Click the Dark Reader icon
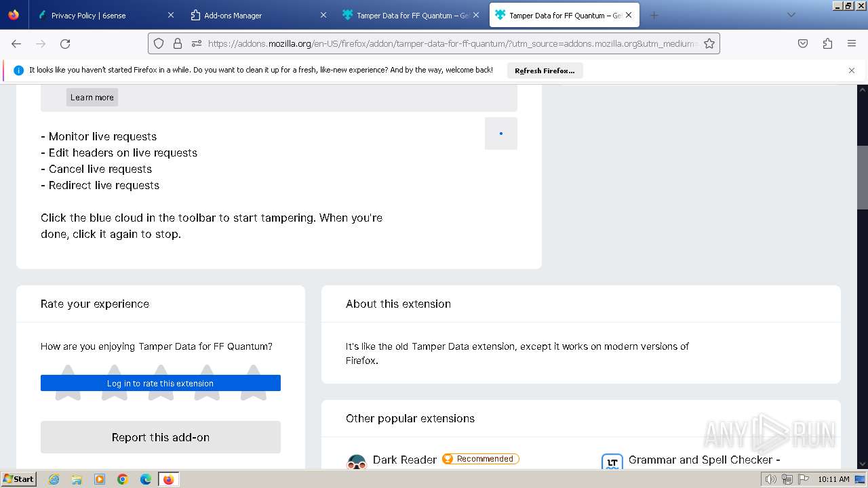 click(x=357, y=461)
